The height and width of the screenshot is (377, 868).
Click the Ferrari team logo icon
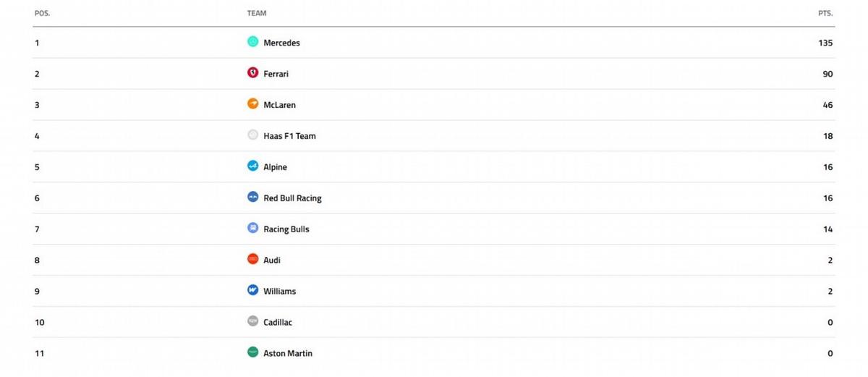(252, 73)
